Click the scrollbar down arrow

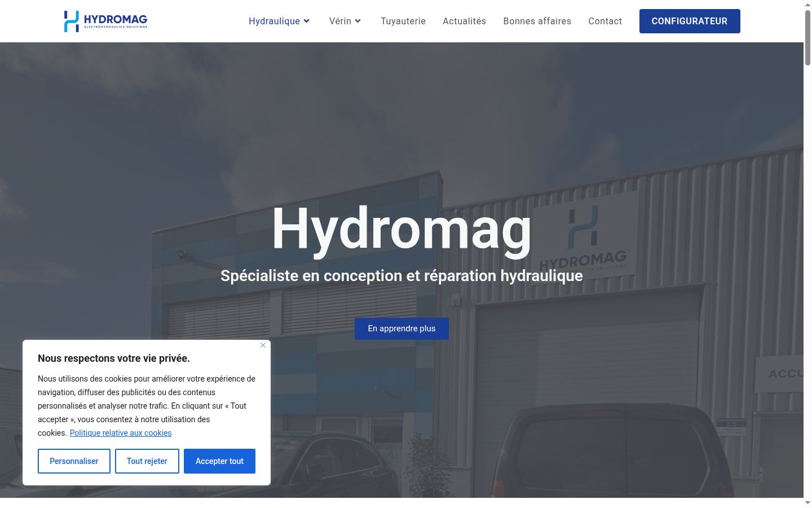coord(807,502)
